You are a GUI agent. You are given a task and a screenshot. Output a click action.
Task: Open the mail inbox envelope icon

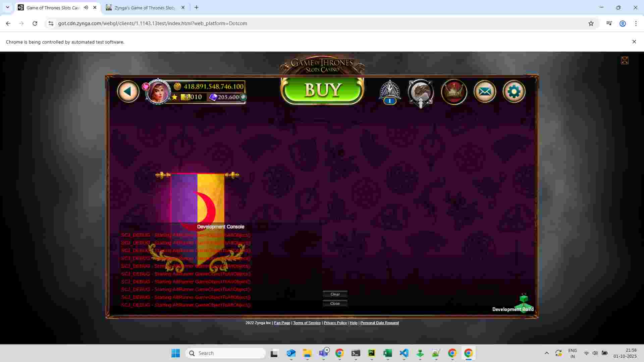pos(484,92)
